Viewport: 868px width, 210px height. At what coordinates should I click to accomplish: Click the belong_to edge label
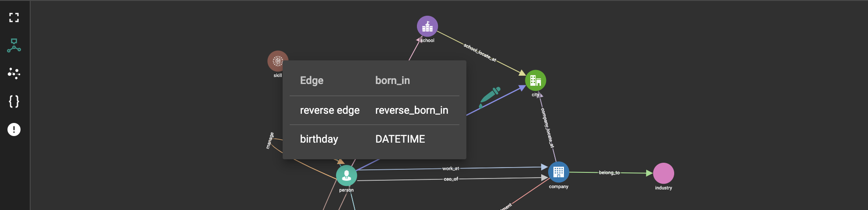click(x=609, y=173)
